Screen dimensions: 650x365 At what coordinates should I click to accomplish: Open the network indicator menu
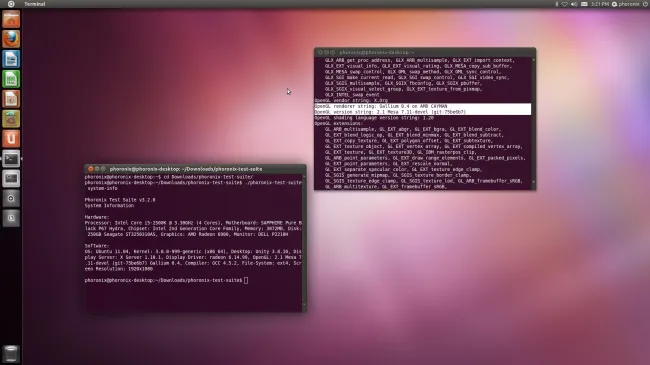pyautogui.click(x=565, y=4)
